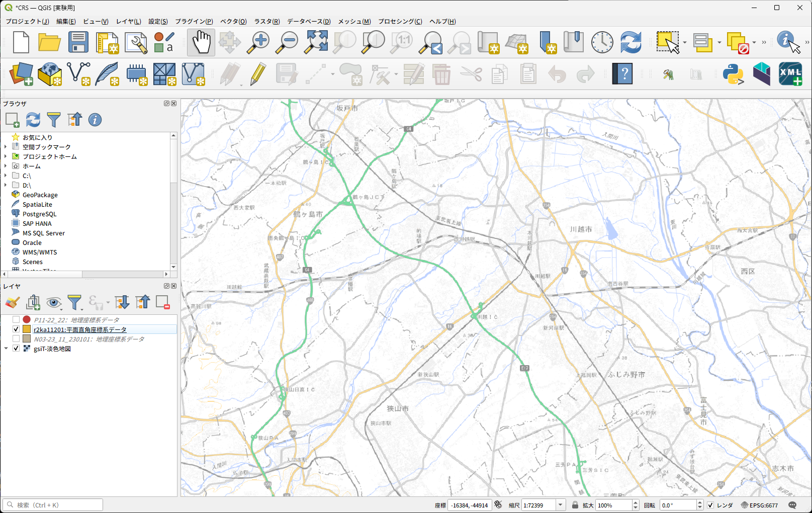The height and width of the screenshot is (513, 812).
Task: Expand the 空間ブックマーク tree item
Action: pyautogui.click(x=6, y=147)
